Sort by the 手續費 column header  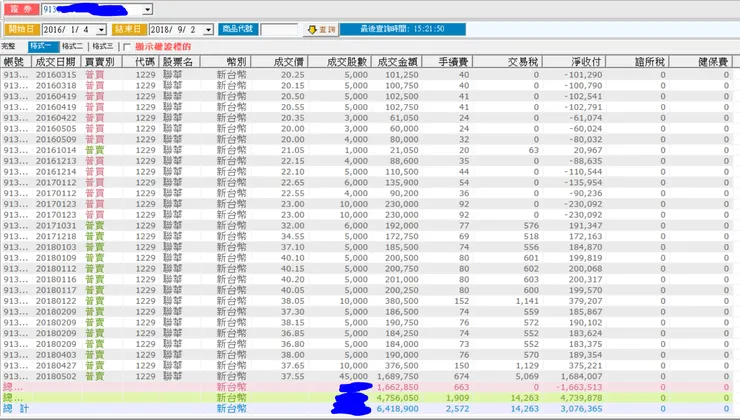click(447, 61)
